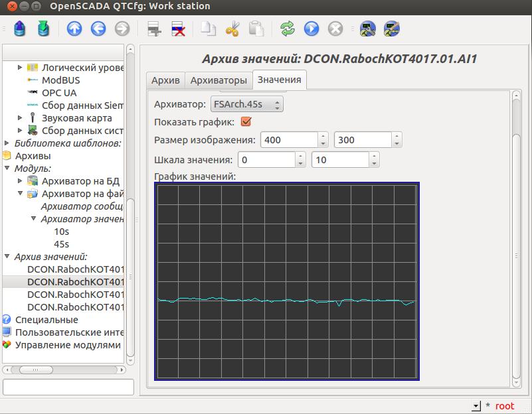Image resolution: width=532 pixels, height=414 pixels.
Task: Click the add item toolbar icon
Action: tap(154, 29)
